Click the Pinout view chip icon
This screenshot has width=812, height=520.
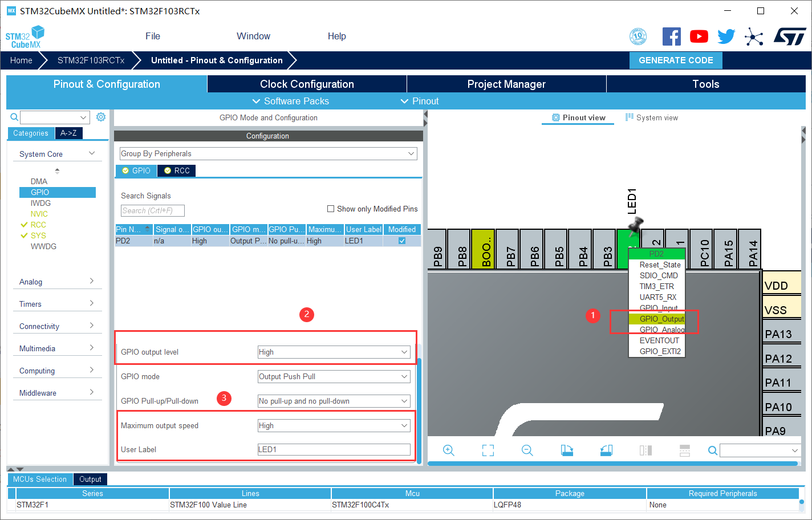556,117
